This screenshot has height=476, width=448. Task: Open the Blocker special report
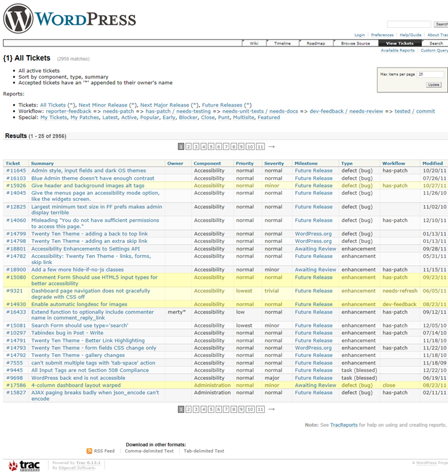[188, 118]
